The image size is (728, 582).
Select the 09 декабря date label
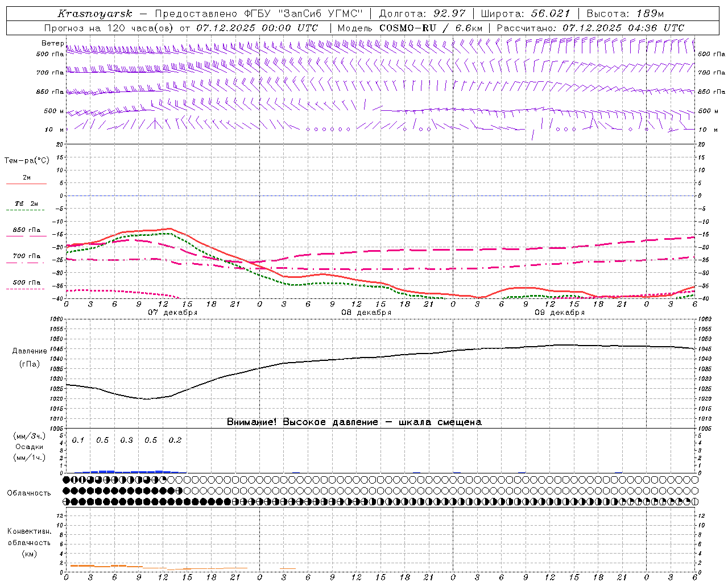560,313
